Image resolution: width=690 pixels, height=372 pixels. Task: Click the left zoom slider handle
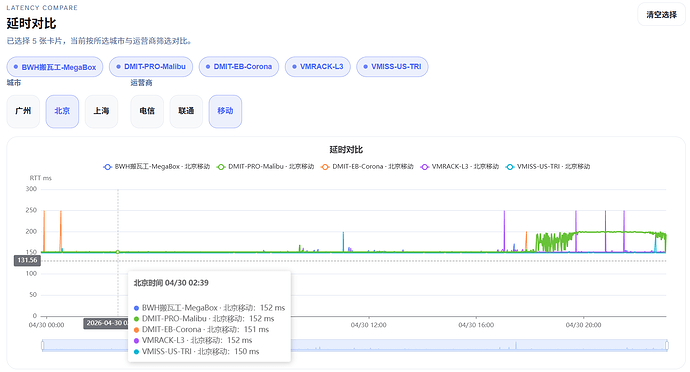(x=43, y=346)
